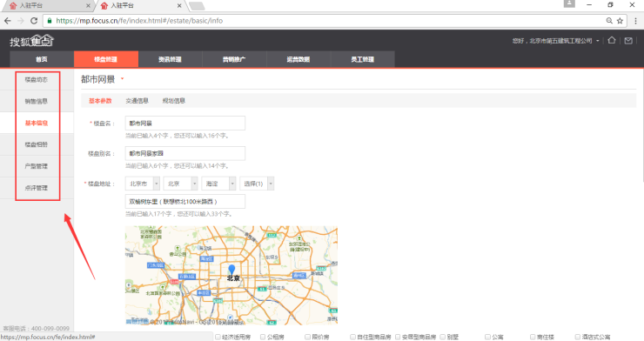
Task: Check the 限价房 checkbox
Action: 307,337
